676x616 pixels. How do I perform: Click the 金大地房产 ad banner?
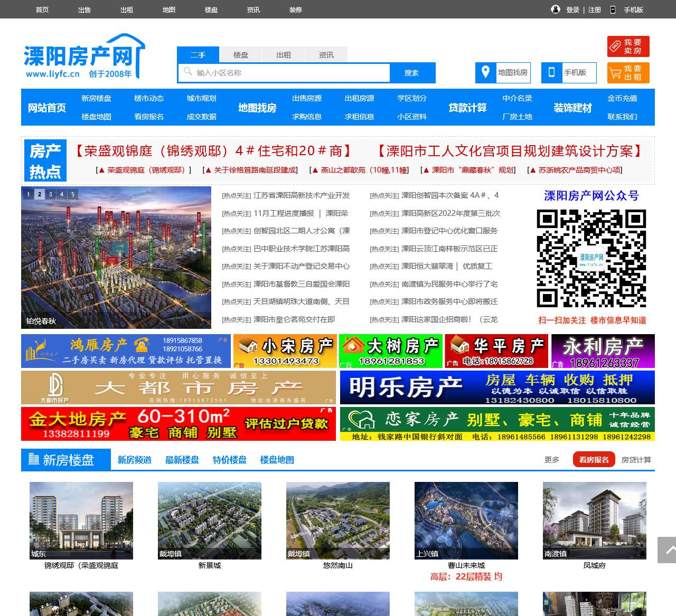coord(179,424)
